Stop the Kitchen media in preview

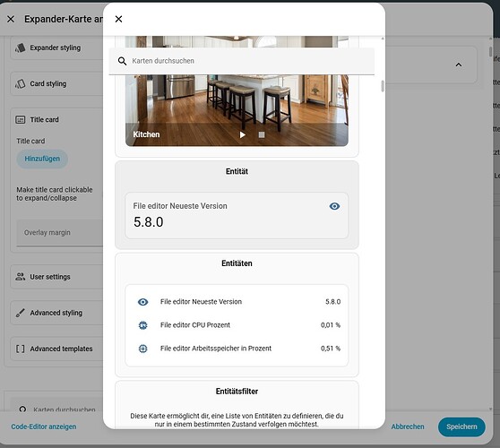262,135
